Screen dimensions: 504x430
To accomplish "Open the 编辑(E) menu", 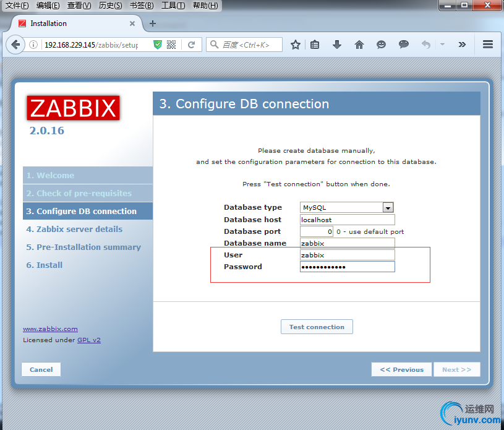I will pyautogui.click(x=48, y=6).
